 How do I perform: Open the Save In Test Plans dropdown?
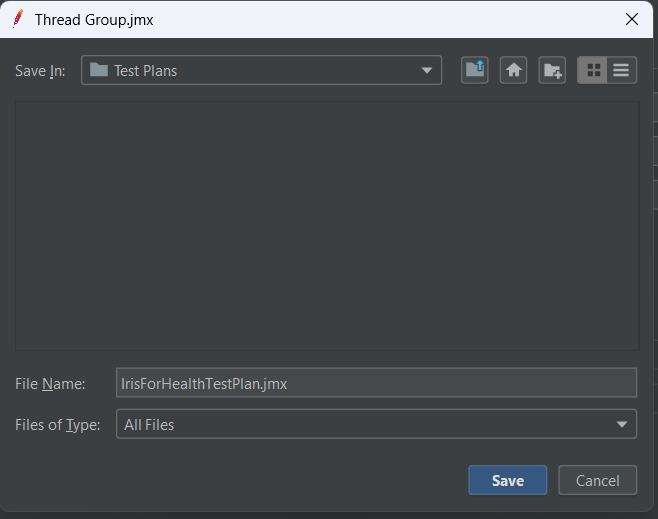pos(260,70)
